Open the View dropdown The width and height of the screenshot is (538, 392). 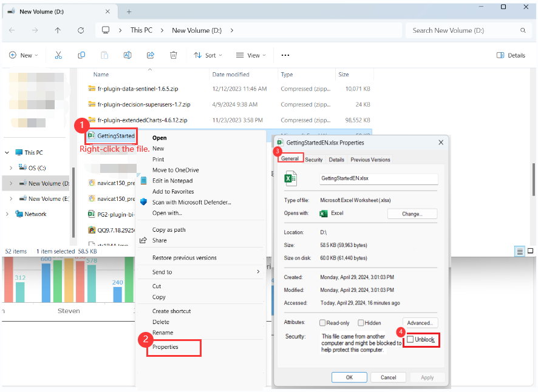(x=250, y=55)
